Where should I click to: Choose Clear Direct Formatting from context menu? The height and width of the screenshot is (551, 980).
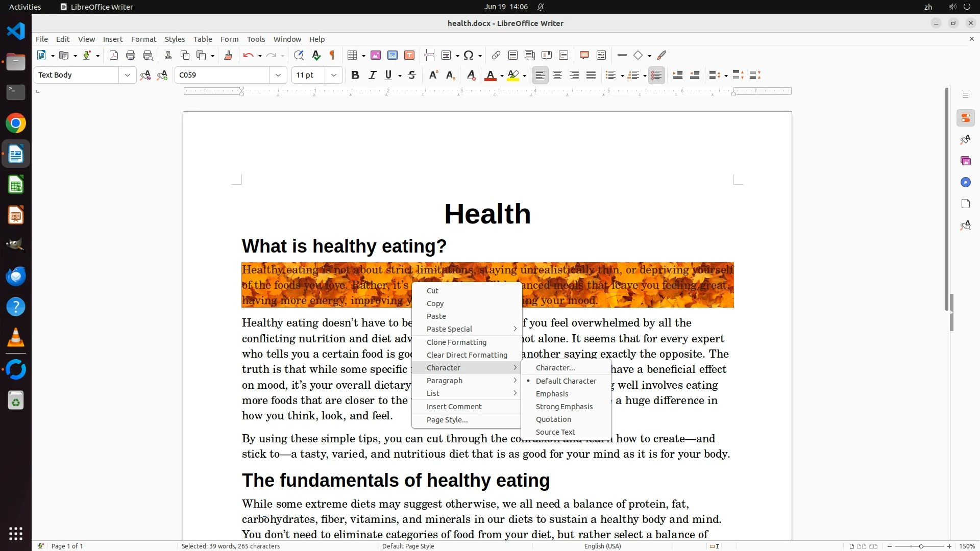[467, 355]
